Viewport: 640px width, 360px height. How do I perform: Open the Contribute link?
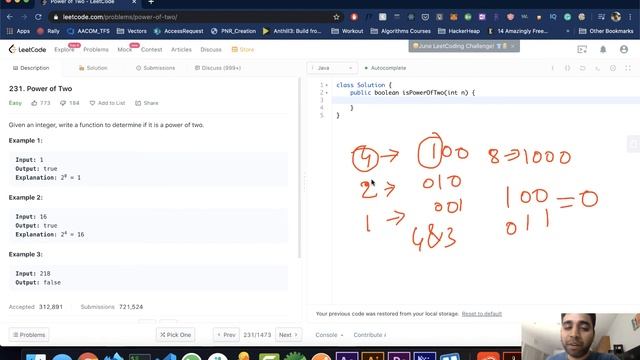pos(370,335)
